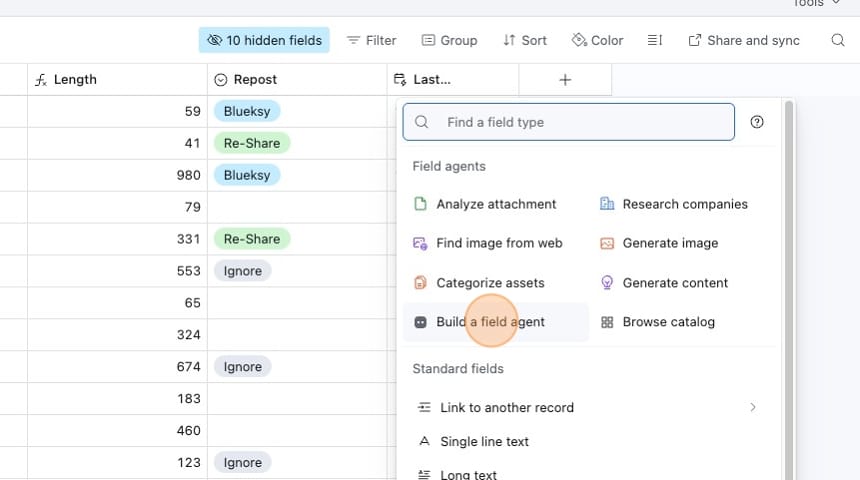This screenshot has height=480, width=860.
Task: Click the search magnifier icon in toolbar
Action: [838, 40]
